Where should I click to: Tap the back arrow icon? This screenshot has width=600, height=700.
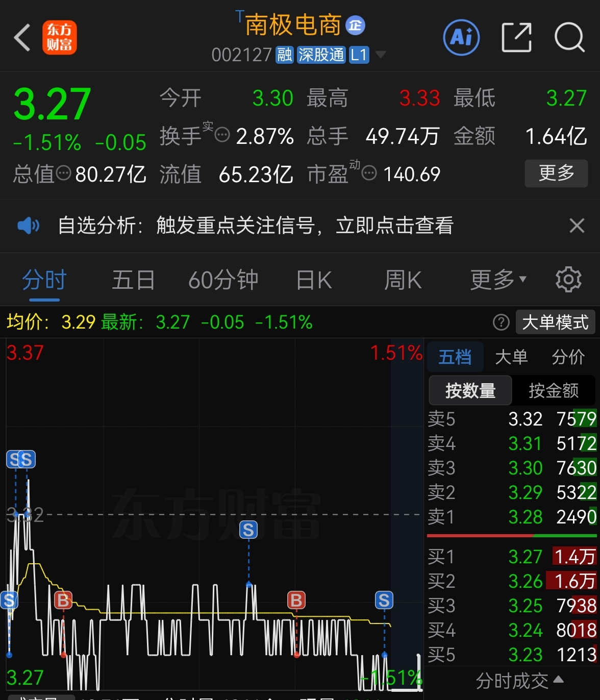pyautogui.click(x=22, y=37)
